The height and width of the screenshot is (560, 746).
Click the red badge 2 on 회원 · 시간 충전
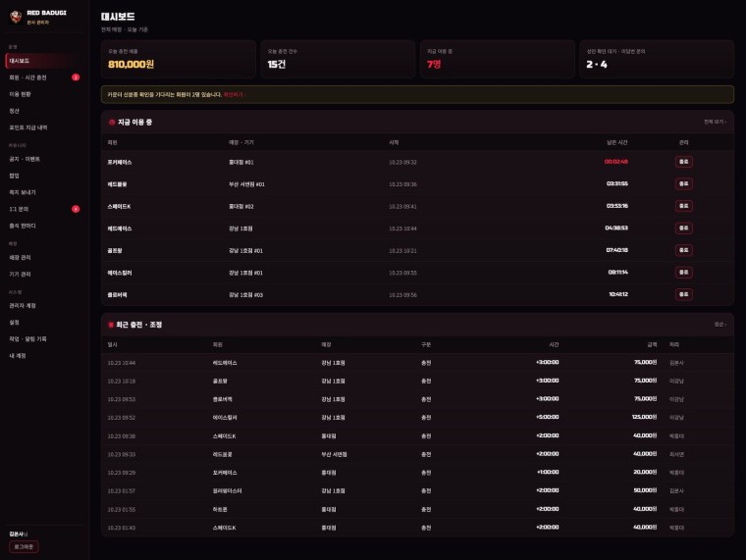click(76, 77)
